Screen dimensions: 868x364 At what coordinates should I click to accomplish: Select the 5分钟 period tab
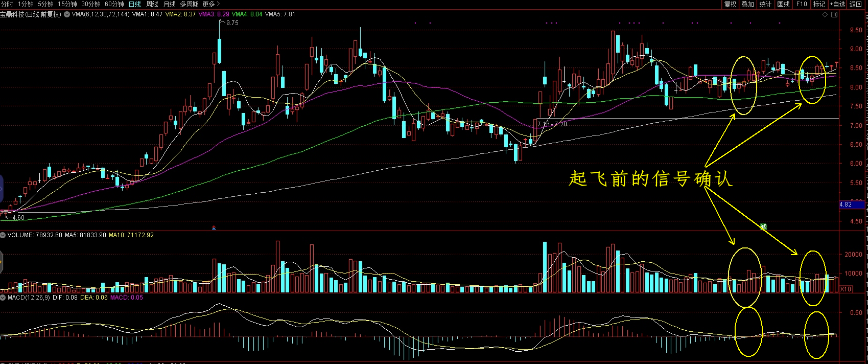pos(45,4)
